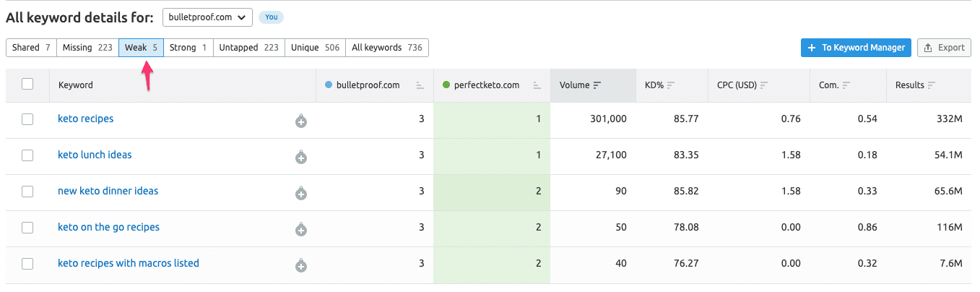Add 'keto recipes with macros listed' via plus icon

301,266
